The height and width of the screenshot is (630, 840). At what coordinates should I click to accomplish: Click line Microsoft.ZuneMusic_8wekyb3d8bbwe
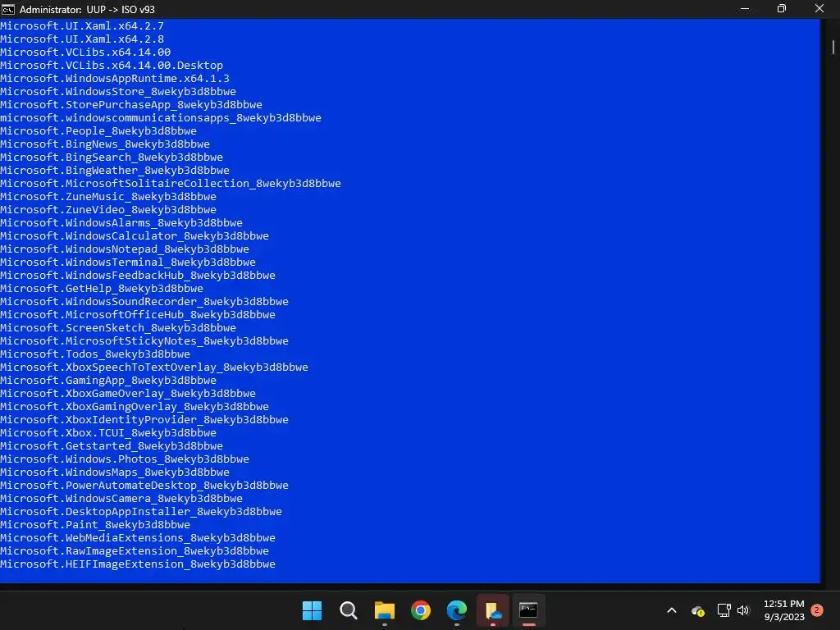(x=108, y=197)
